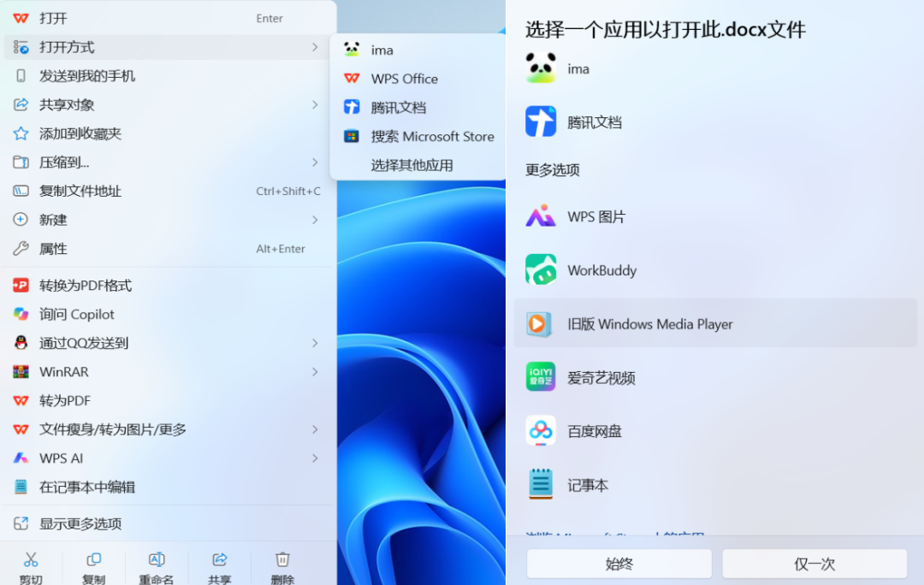Viewport: 924px width, 585px height.
Task: Choose the WorkBuddy app icon
Action: pos(541,269)
